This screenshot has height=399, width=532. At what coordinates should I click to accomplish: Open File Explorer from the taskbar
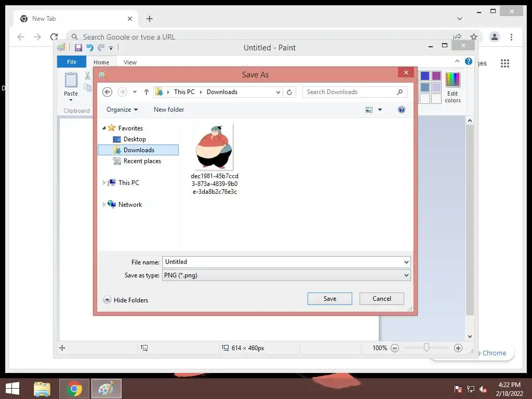point(42,389)
